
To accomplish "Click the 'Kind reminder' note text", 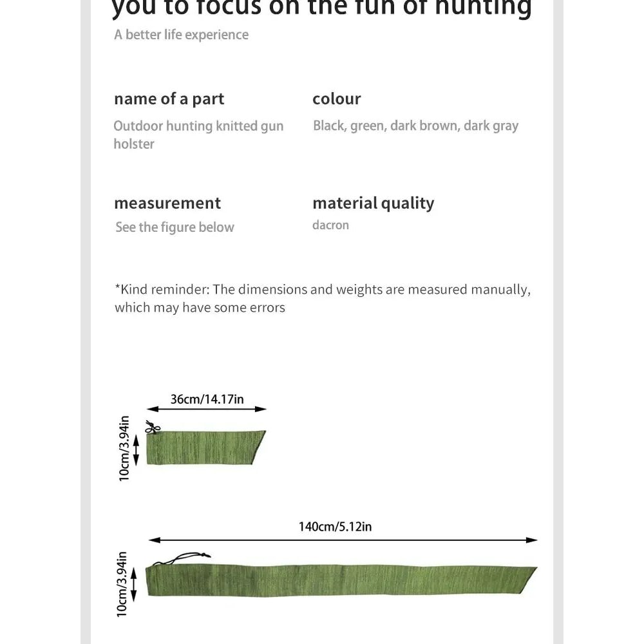I will 322,298.
